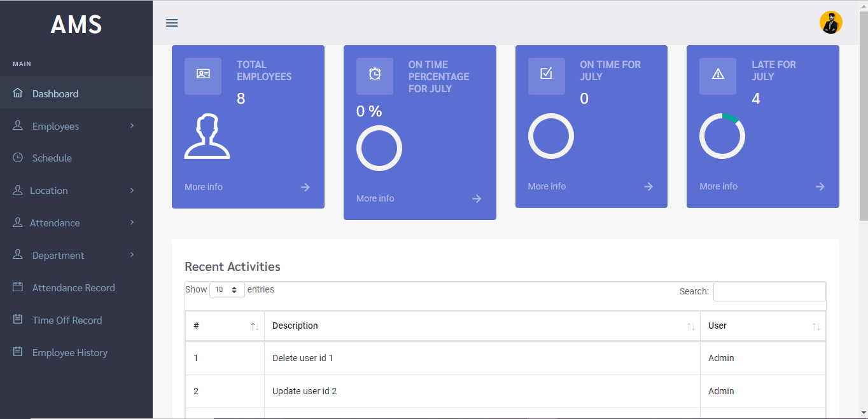
Task: Expand the Department submenu chevron
Action: tap(132, 254)
